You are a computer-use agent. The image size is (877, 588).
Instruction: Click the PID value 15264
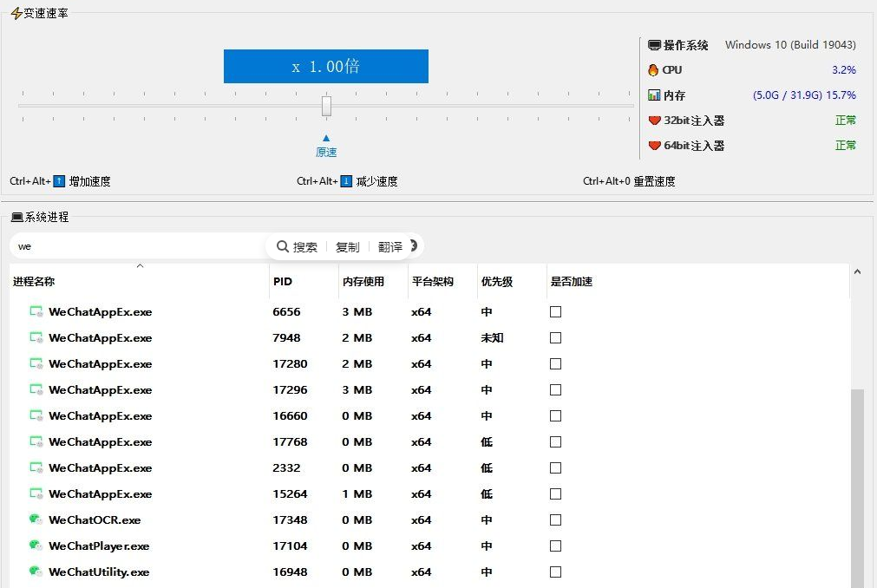[290, 494]
